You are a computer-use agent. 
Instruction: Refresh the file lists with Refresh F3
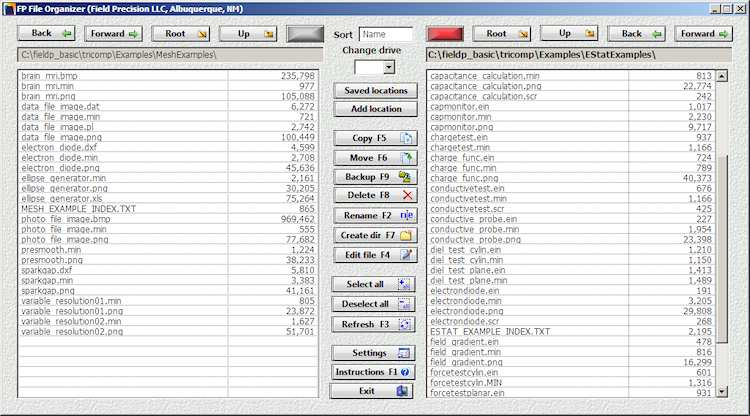click(373, 324)
